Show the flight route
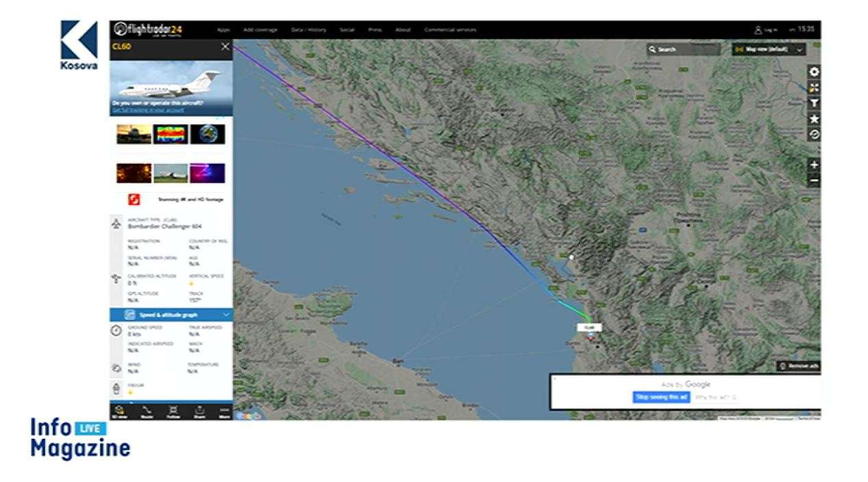Viewport: 868px width, 482px height. click(146, 411)
